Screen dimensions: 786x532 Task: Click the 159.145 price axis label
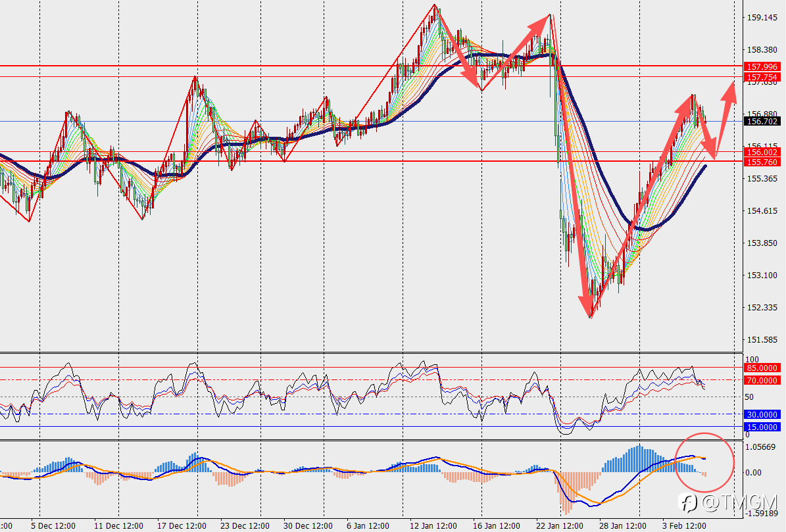click(x=762, y=18)
